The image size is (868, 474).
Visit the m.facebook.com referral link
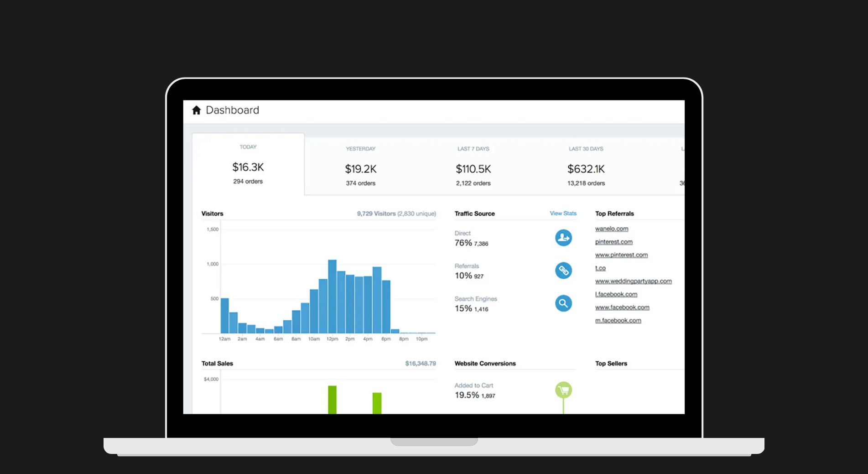(618, 321)
